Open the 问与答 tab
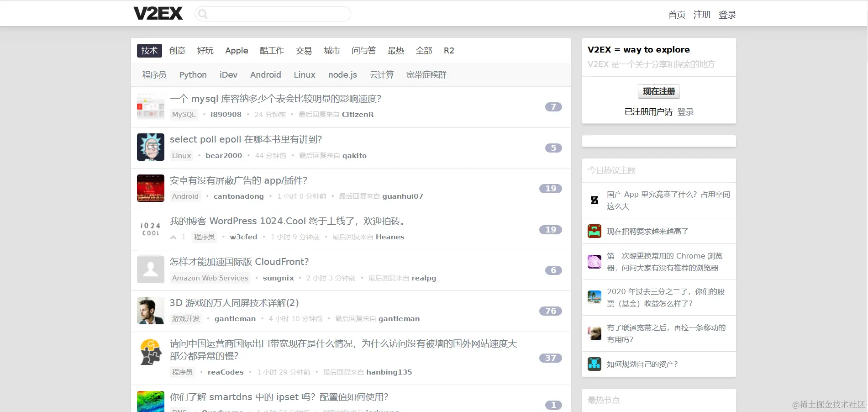The image size is (868, 412). pos(364,51)
